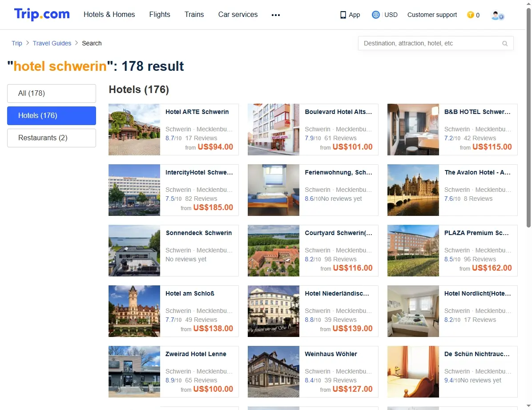
Task: Click B&B HOTEL Schwer... title
Action: point(477,112)
